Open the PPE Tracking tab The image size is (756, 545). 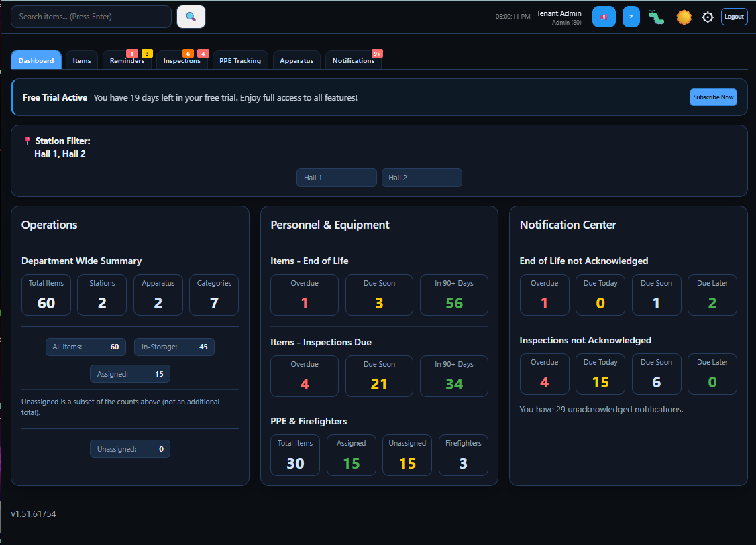tap(240, 60)
